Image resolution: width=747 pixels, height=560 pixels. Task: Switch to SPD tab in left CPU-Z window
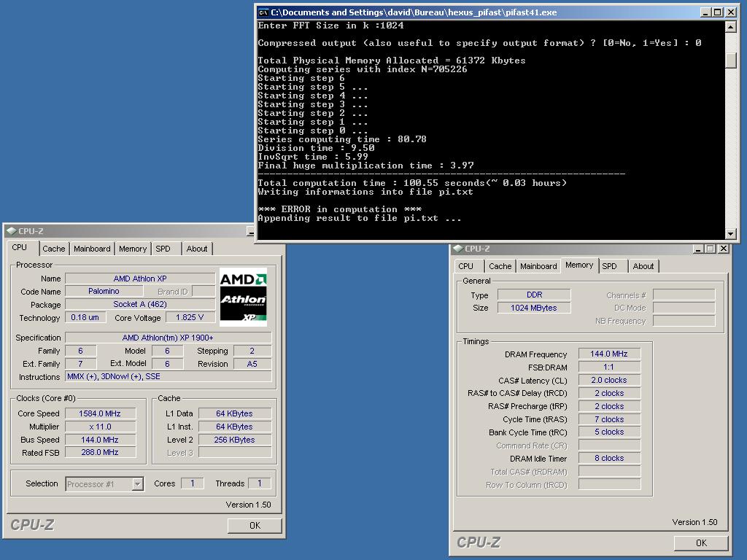[x=163, y=249]
